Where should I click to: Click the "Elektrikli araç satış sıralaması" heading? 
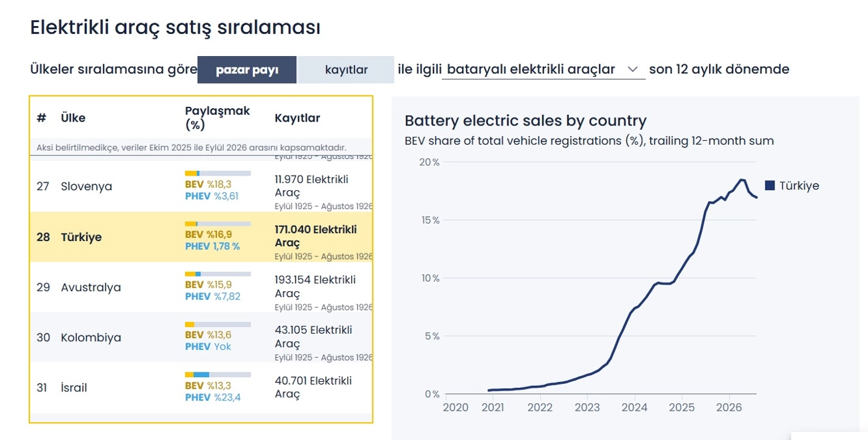176,27
